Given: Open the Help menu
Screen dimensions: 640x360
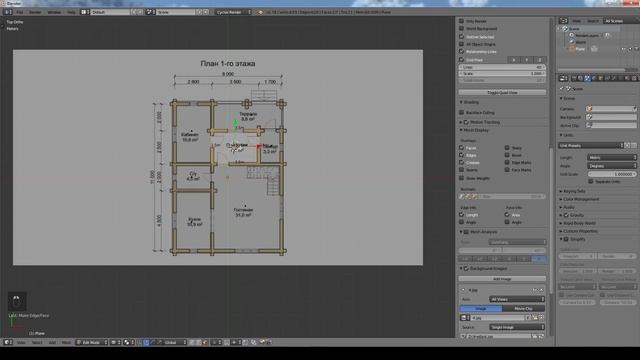Looking at the screenshot, I should coord(71,12).
